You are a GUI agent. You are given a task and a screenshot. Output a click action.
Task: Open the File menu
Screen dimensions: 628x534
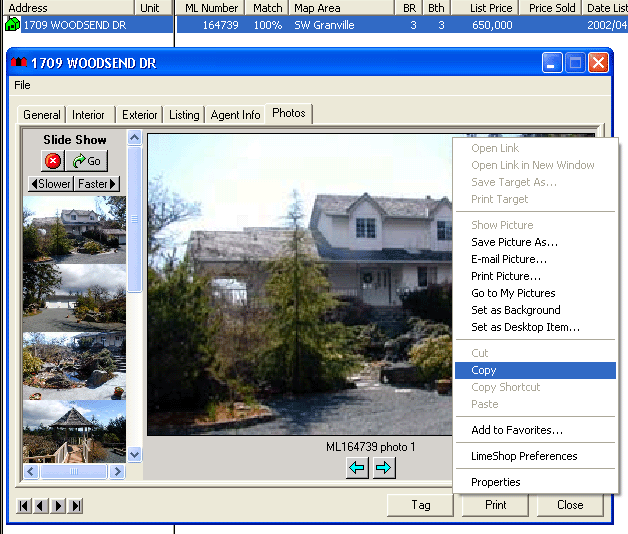click(x=22, y=85)
